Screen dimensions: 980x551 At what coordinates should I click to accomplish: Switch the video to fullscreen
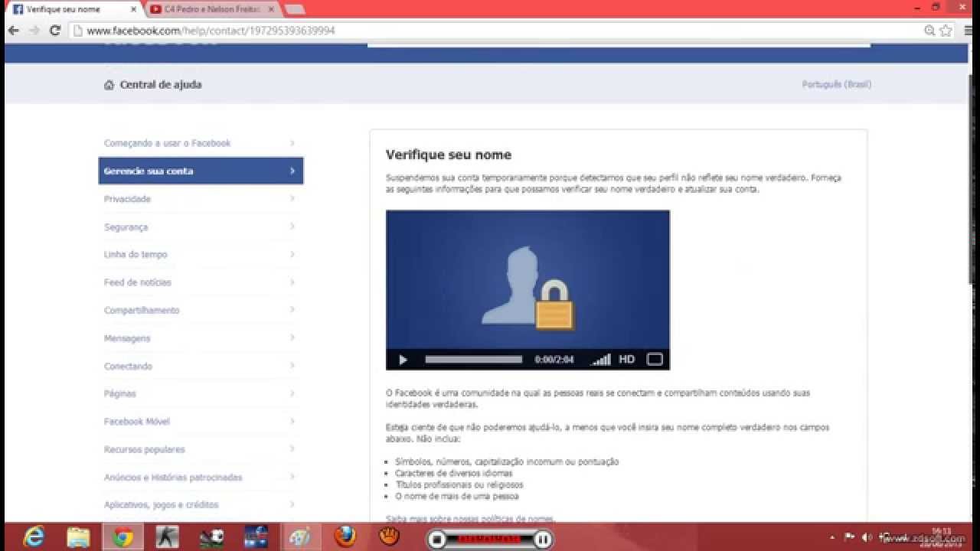click(x=655, y=359)
